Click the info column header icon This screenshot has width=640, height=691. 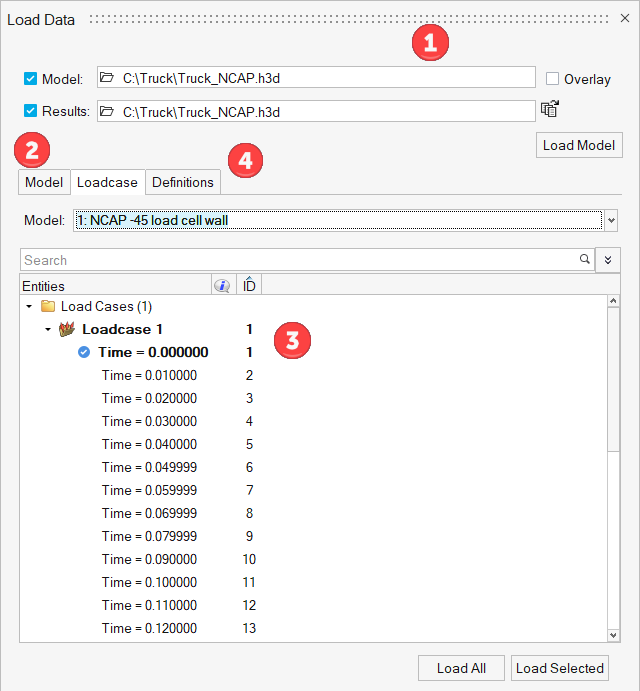coord(222,286)
